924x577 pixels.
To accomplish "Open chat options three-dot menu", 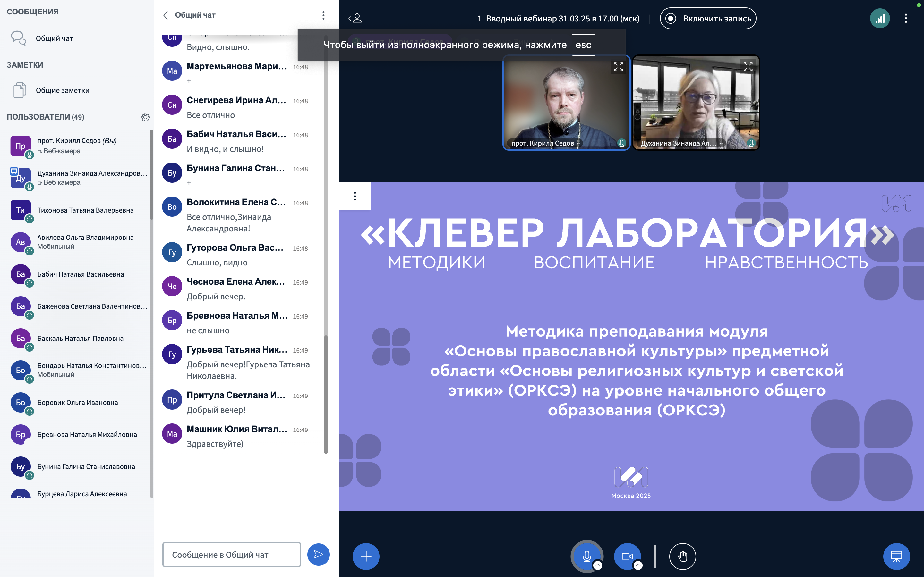I will coord(323,15).
